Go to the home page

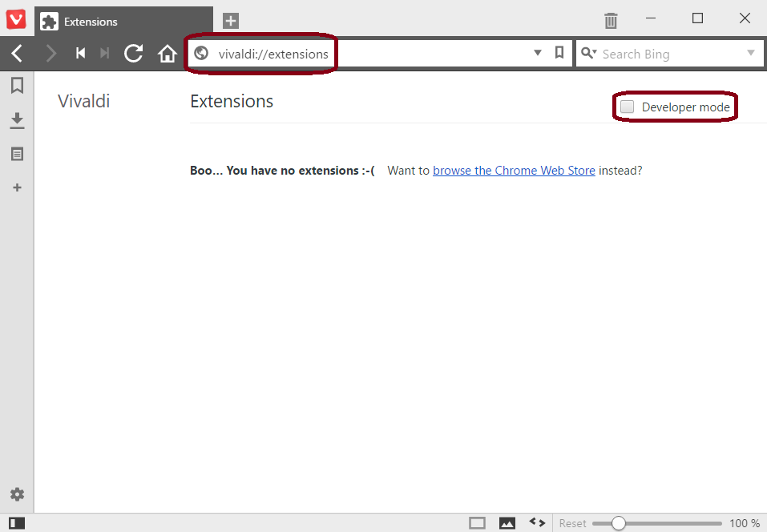(x=168, y=54)
